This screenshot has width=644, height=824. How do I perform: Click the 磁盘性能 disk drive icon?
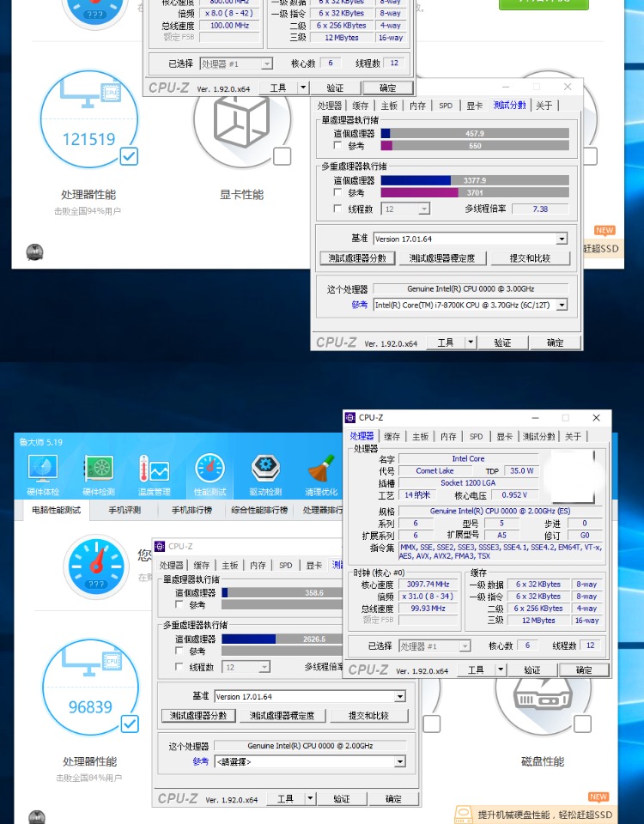tap(542, 694)
